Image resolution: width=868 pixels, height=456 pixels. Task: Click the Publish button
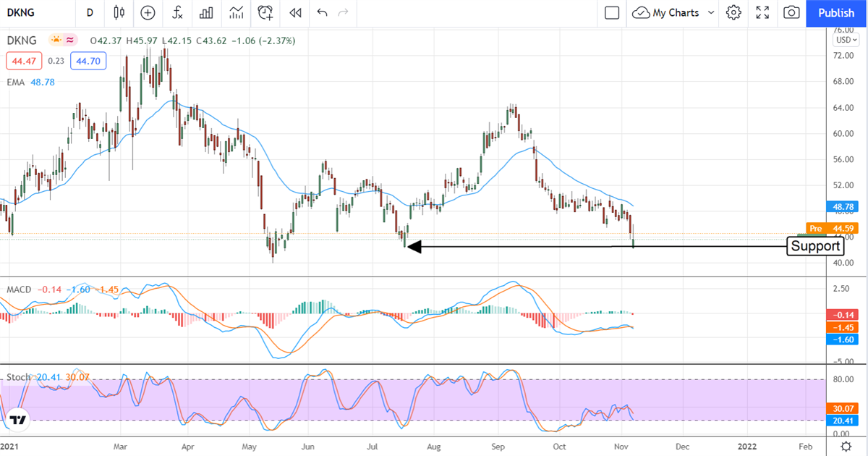point(836,13)
